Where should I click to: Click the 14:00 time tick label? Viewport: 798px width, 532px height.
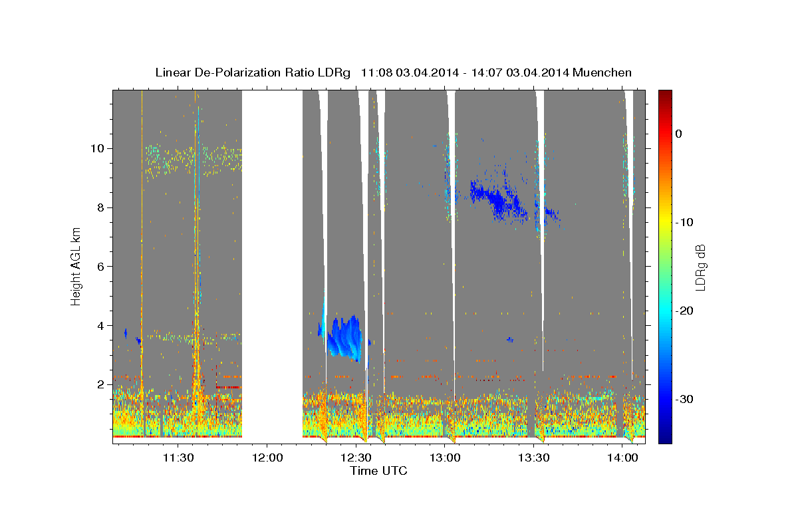(x=622, y=458)
